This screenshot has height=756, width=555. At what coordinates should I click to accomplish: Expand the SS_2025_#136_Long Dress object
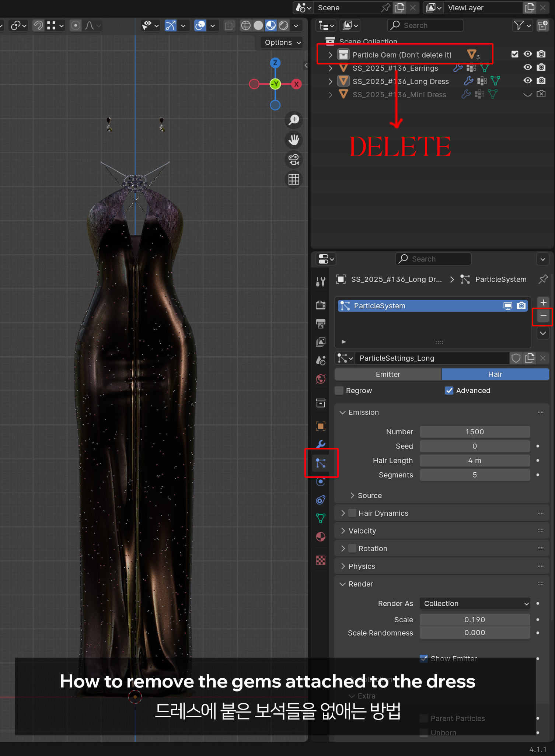tap(331, 81)
